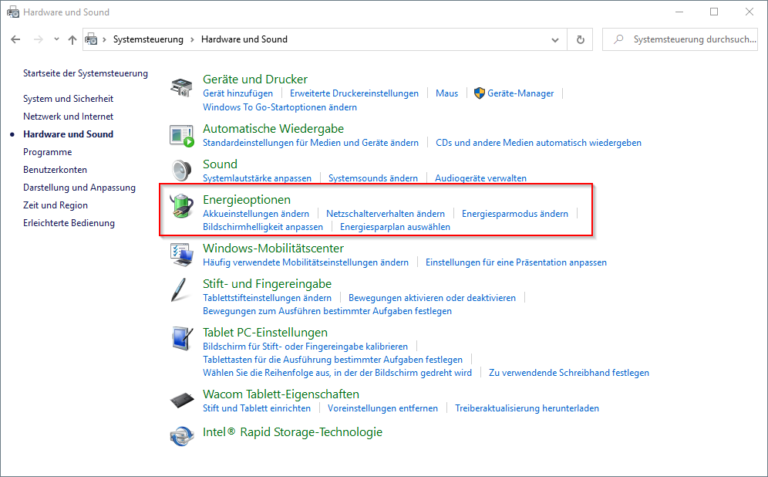Click Voreinstellungen entfernen
The width and height of the screenshot is (768, 477).
point(383,408)
